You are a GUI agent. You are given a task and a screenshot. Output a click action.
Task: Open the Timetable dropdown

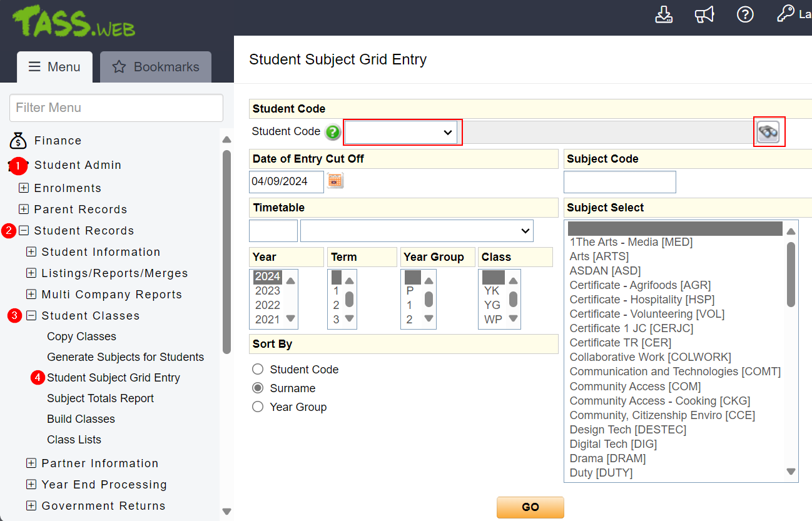pyautogui.click(x=417, y=231)
